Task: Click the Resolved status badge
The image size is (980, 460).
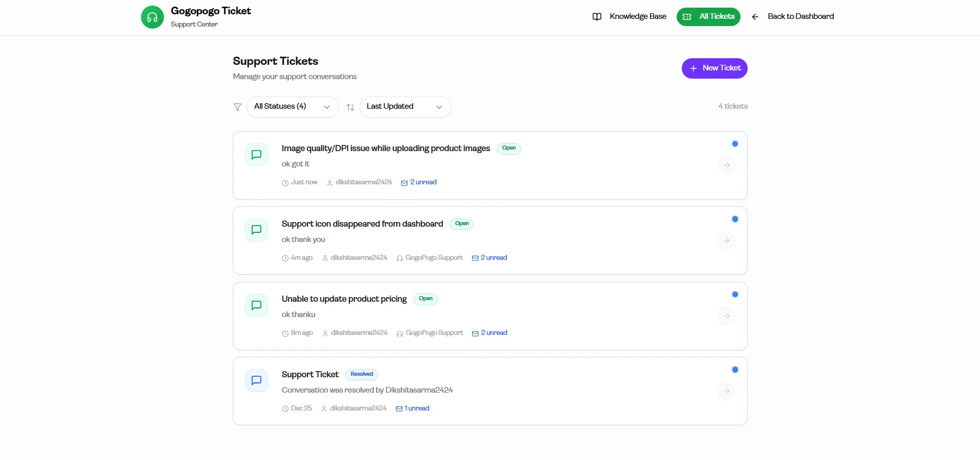Action: coord(362,374)
